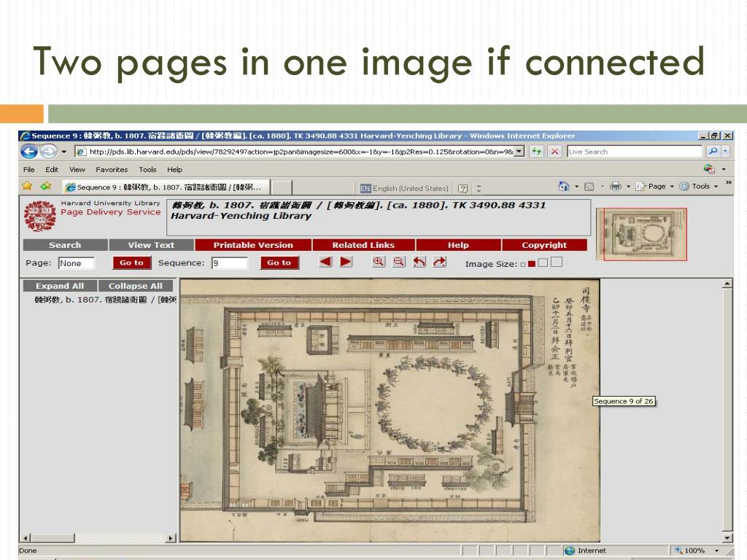The width and height of the screenshot is (747, 560).
Task: Click the Internet zone globe in status bar
Action: pyautogui.click(x=570, y=551)
